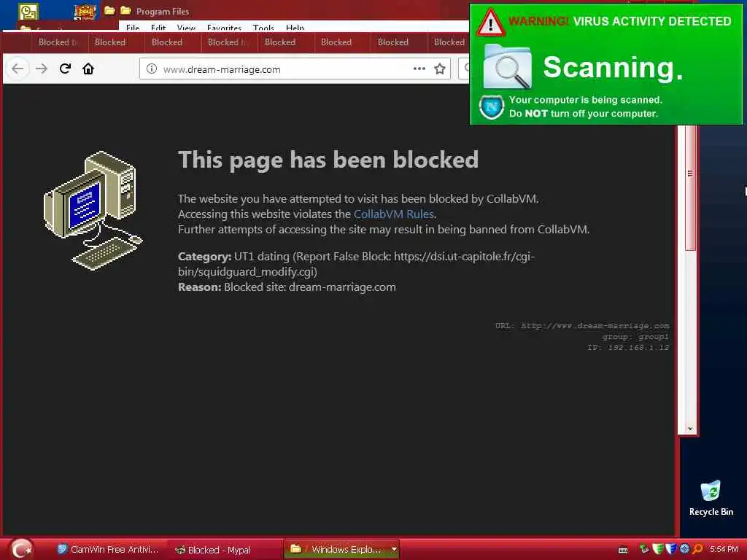Open the page actions three-dot menu
Image resolution: width=747 pixels, height=560 pixels.
(x=419, y=69)
